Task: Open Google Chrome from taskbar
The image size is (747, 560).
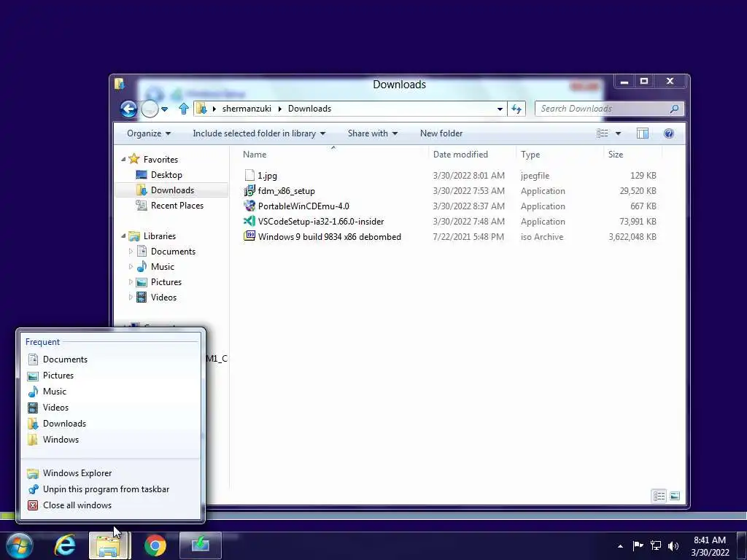Action: pos(155,545)
